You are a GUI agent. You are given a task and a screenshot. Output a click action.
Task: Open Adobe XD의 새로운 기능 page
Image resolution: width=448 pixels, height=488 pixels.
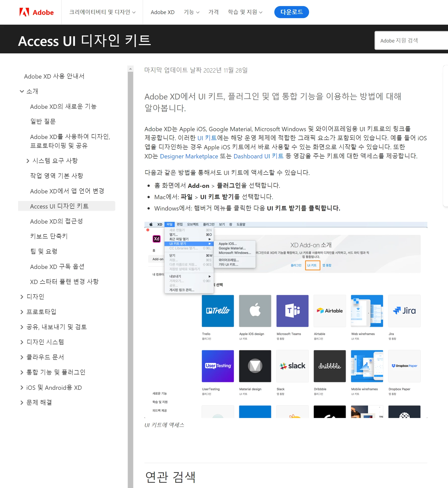coord(63,107)
